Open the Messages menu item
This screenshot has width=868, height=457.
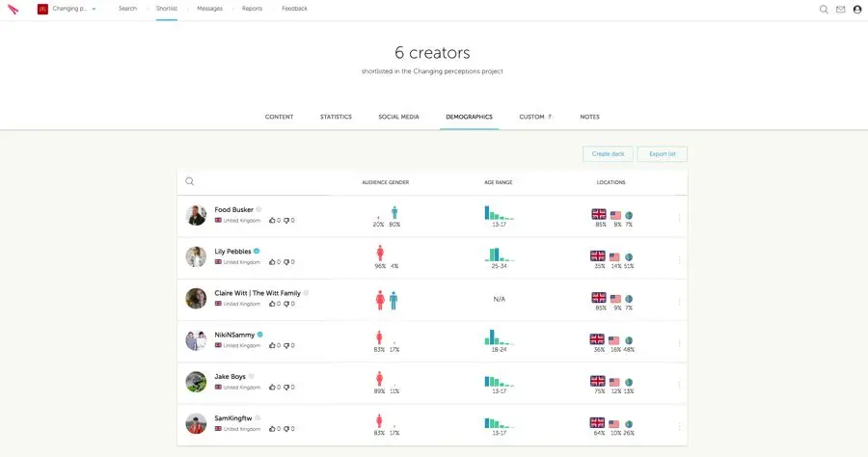coord(209,9)
